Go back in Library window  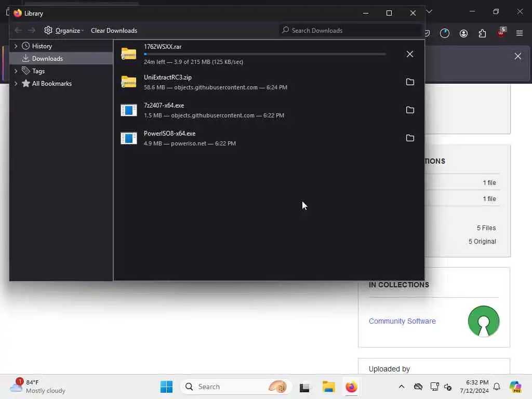point(18,31)
